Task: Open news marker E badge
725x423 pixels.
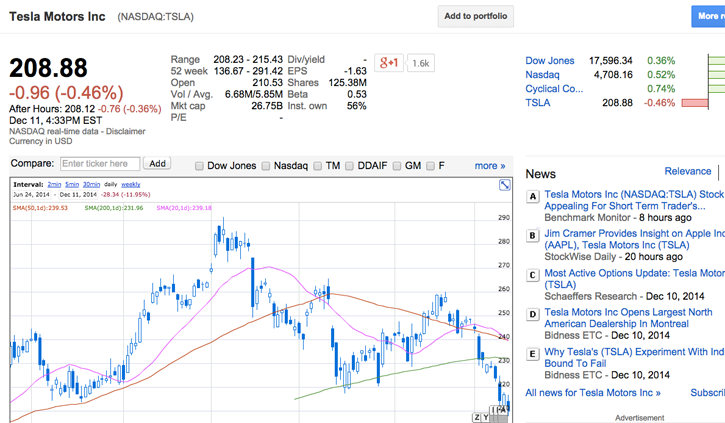Action: (533, 354)
